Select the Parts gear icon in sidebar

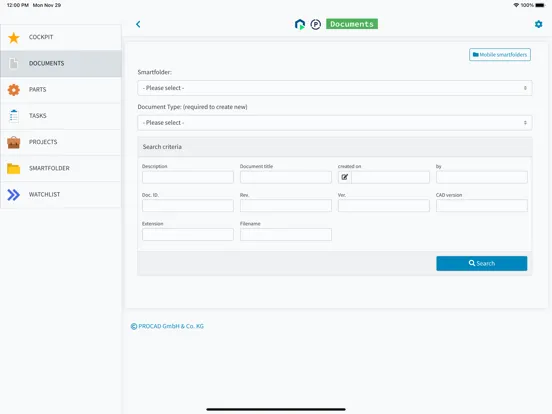coord(14,90)
